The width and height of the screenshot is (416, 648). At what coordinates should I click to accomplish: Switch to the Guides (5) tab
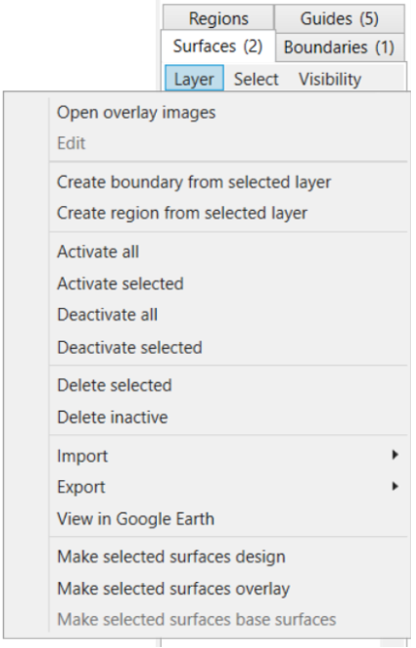(339, 19)
